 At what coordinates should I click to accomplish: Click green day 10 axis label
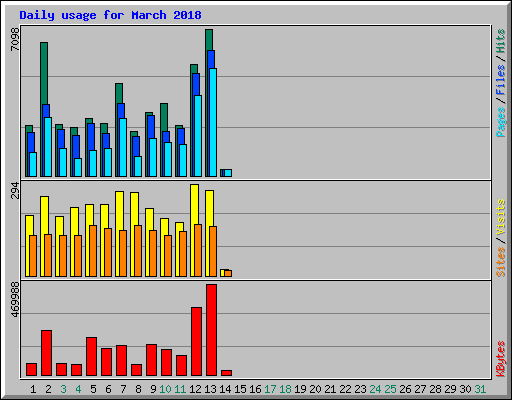165,389
